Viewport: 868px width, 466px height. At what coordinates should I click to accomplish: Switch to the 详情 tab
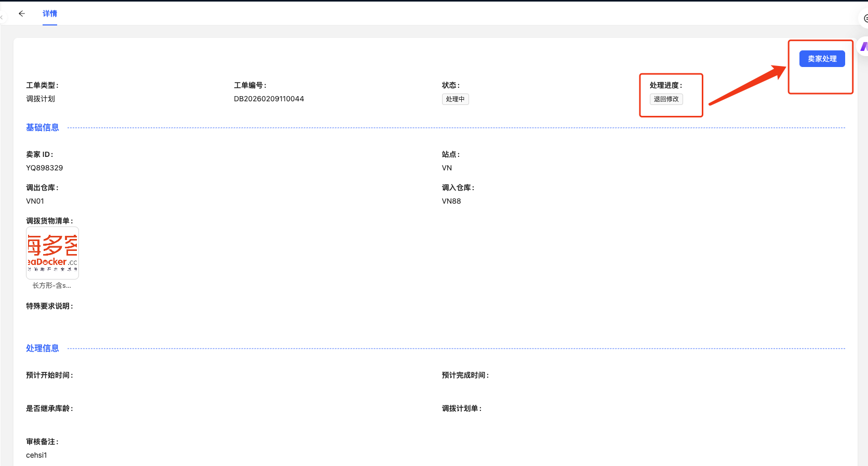click(x=50, y=14)
